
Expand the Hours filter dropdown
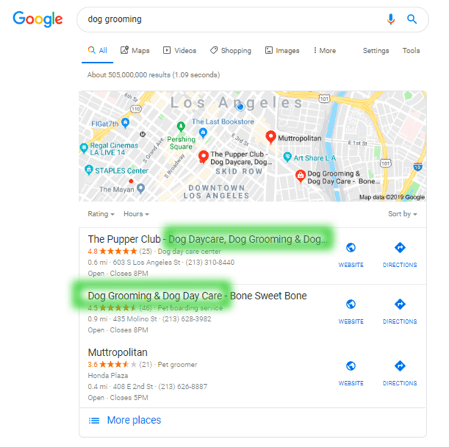tap(136, 214)
